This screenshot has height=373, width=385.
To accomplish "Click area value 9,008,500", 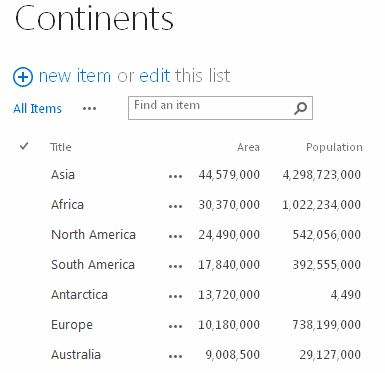I will coord(233,355).
